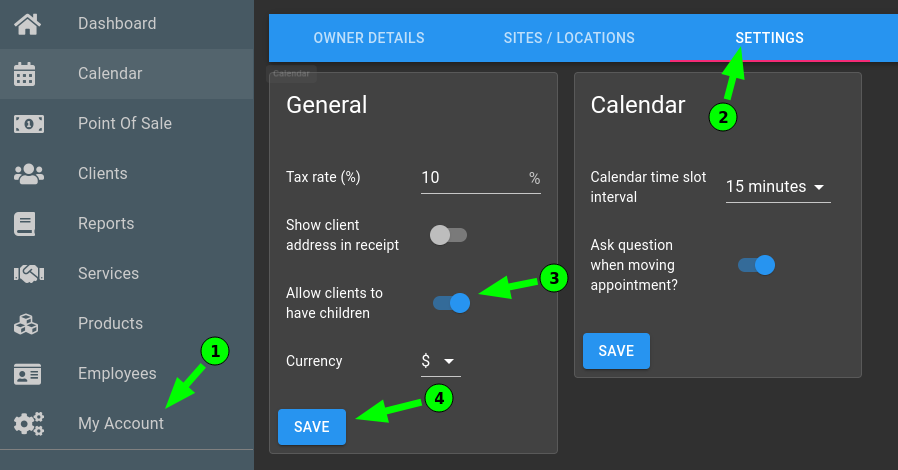Switch to the Sites / Locations tab
This screenshot has width=898, height=470.
[x=569, y=38]
